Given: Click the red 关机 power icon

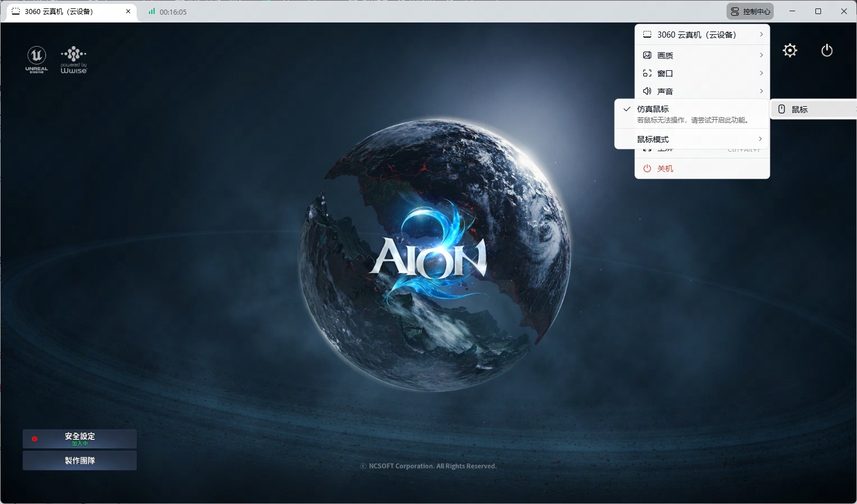Looking at the screenshot, I should (x=647, y=169).
